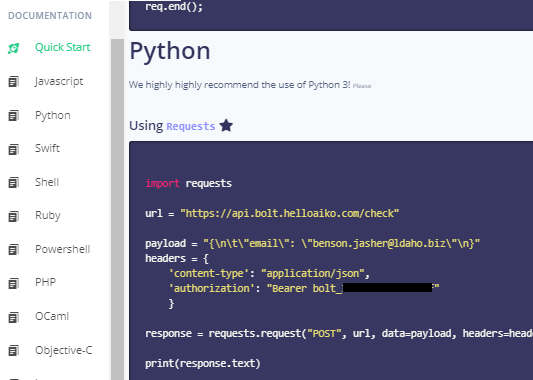Click the document icon beside Ruby
The height and width of the screenshot is (380, 533).
click(x=14, y=216)
